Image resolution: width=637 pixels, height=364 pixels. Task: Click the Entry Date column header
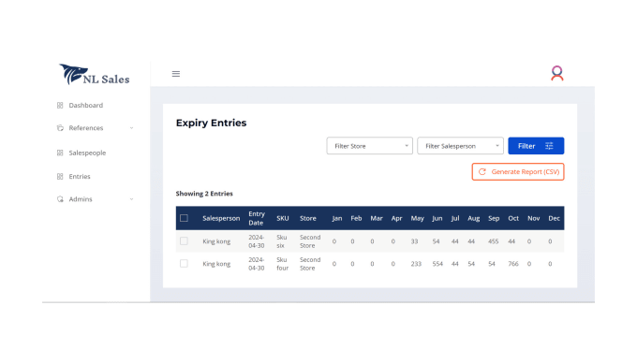[257, 218]
